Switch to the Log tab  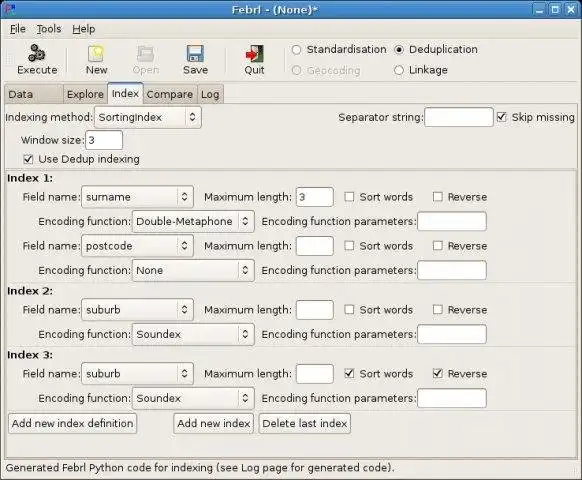point(210,94)
